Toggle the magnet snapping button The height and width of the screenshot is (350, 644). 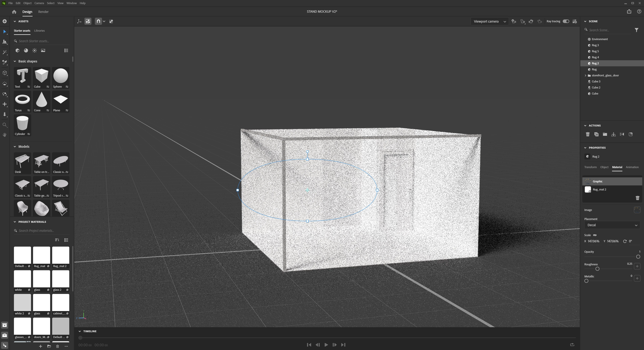(98, 21)
